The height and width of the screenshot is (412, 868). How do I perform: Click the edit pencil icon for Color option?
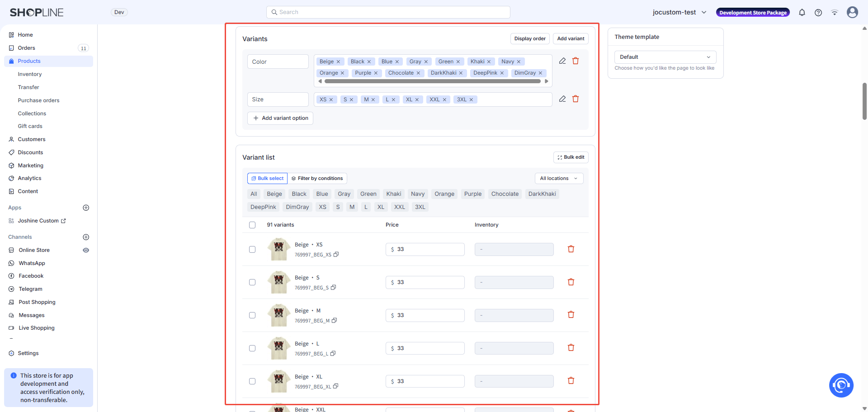coord(562,61)
